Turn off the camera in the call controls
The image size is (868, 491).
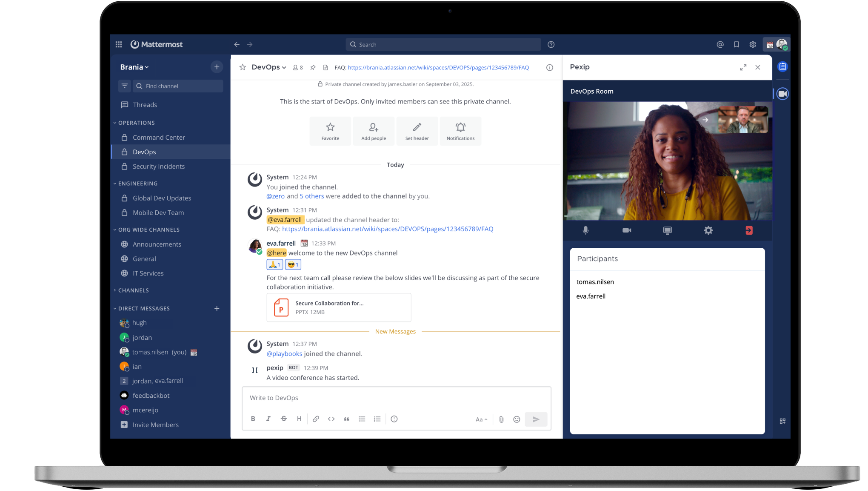point(626,230)
